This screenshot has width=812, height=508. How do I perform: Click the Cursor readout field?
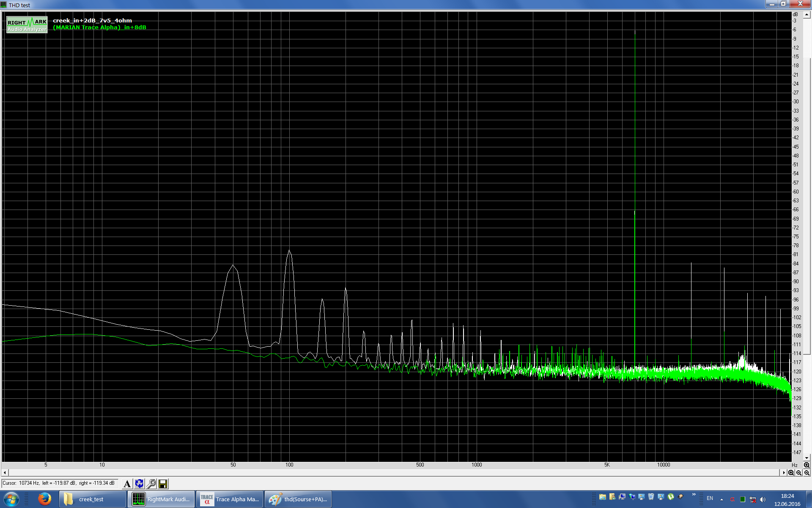(59, 483)
